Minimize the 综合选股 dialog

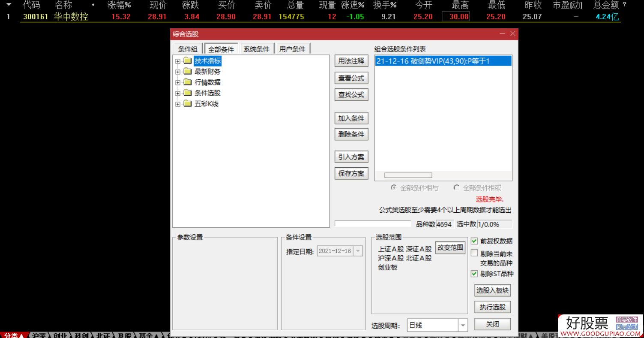502,33
